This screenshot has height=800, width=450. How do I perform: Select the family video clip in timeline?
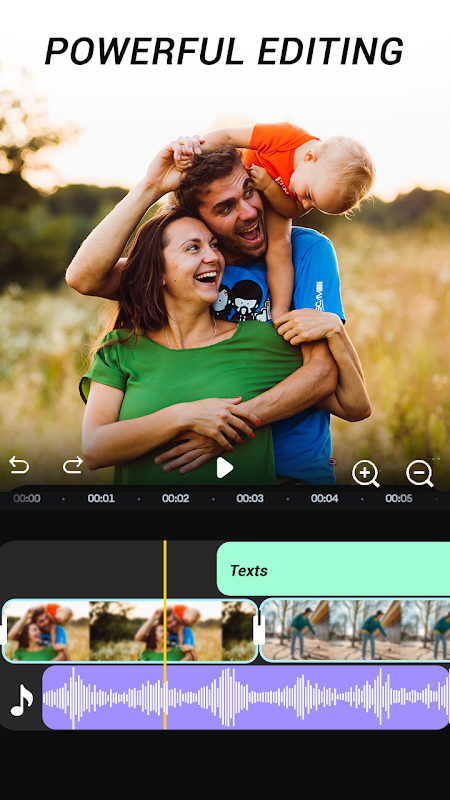130,631
